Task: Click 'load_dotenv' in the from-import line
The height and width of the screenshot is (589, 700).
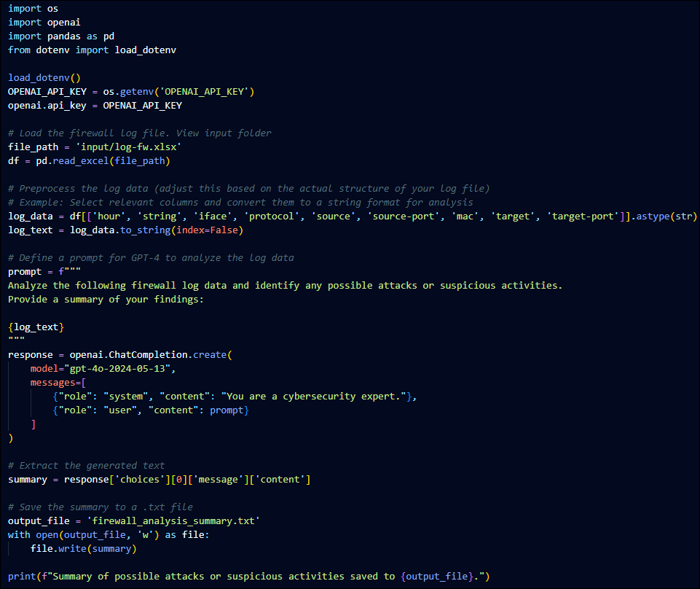Action: [x=145, y=50]
